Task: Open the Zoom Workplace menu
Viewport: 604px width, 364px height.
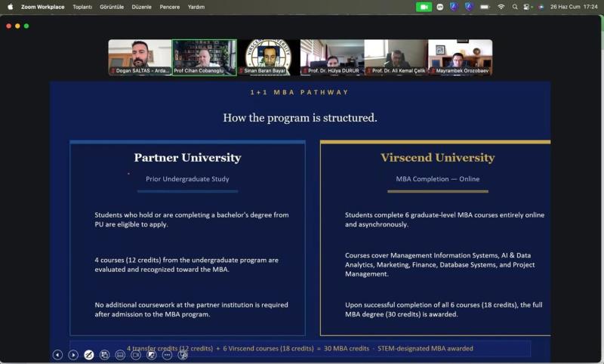Action: click(x=43, y=7)
